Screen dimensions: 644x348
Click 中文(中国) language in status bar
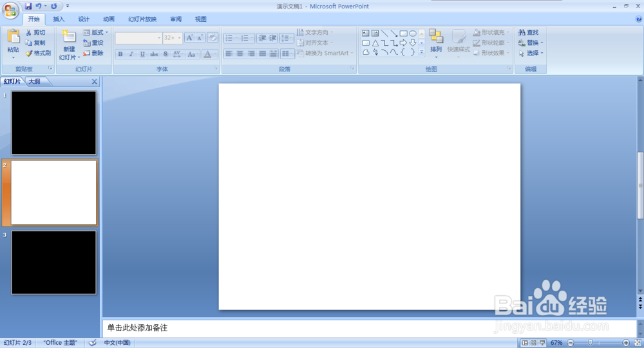[x=117, y=343]
